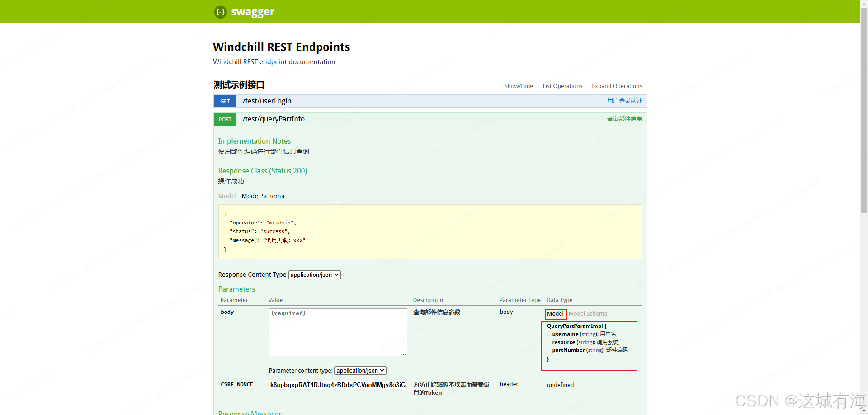This screenshot has width=868, height=415.
Task: Switch to body Data Type Model Schema tab
Action: [588, 314]
